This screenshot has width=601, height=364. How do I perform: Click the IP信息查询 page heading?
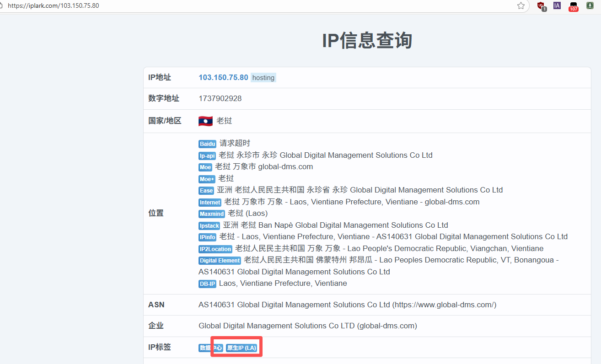coord(367,41)
